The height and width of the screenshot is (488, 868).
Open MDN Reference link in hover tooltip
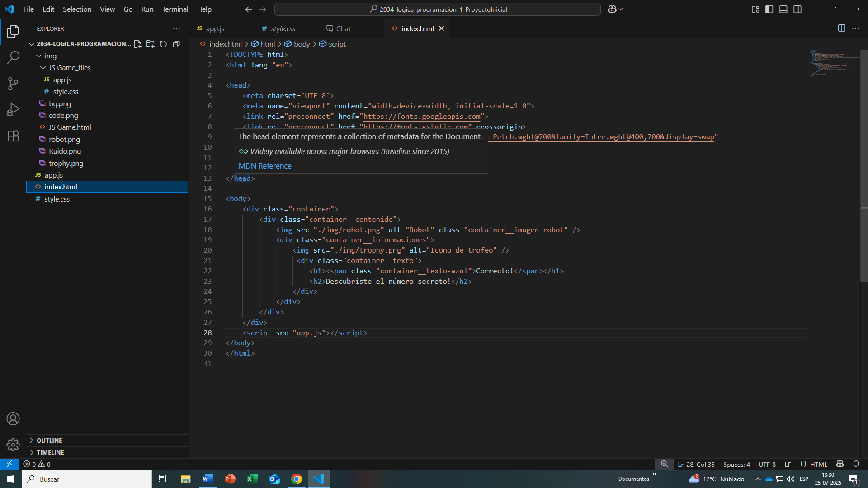pyautogui.click(x=265, y=166)
